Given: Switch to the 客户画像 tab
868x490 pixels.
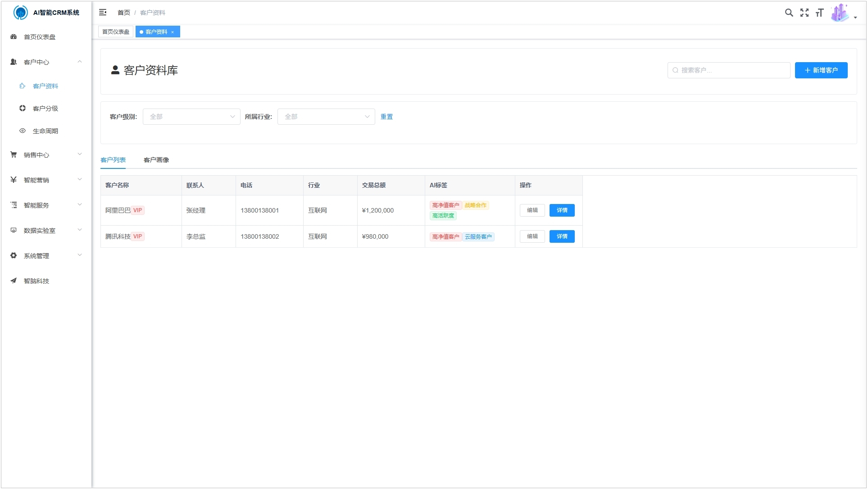Looking at the screenshot, I should [156, 160].
